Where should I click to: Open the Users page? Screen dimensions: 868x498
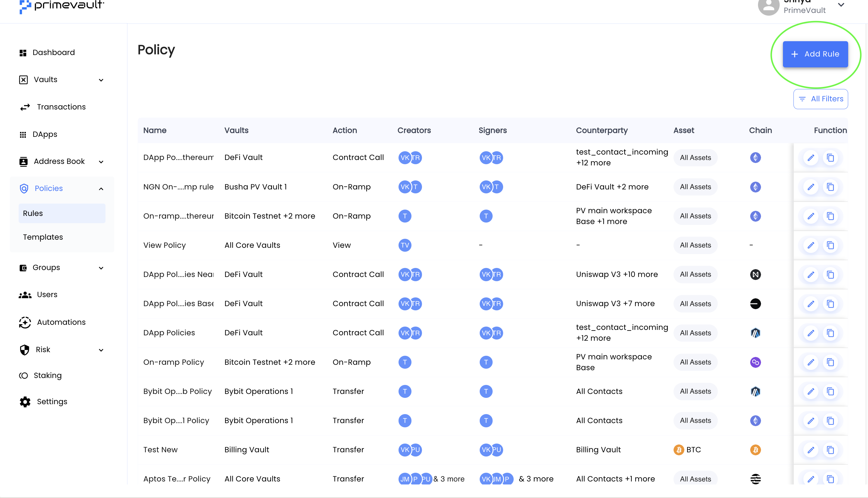(47, 294)
